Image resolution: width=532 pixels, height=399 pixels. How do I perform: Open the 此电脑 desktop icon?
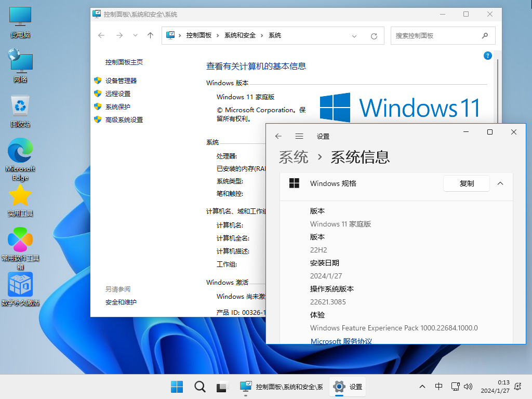(x=20, y=21)
